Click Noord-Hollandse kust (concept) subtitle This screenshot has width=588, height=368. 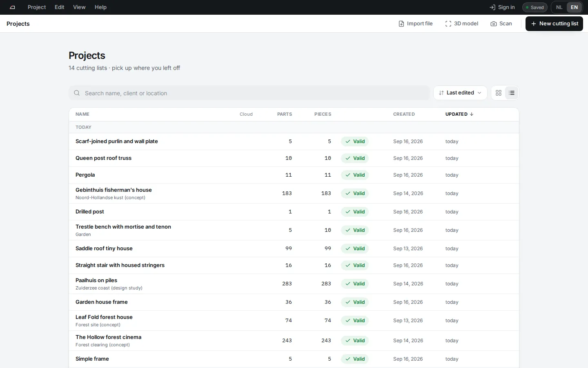[x=110, y=198]
